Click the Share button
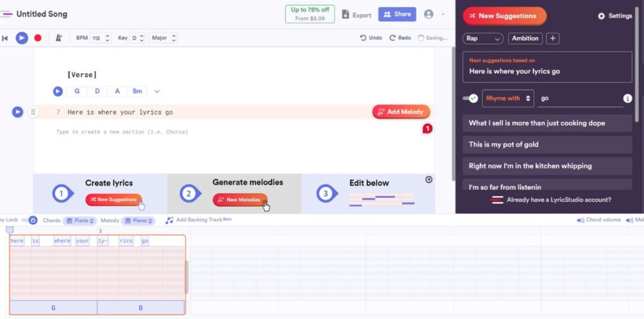 pyautogui.click(x=397, y=14)
